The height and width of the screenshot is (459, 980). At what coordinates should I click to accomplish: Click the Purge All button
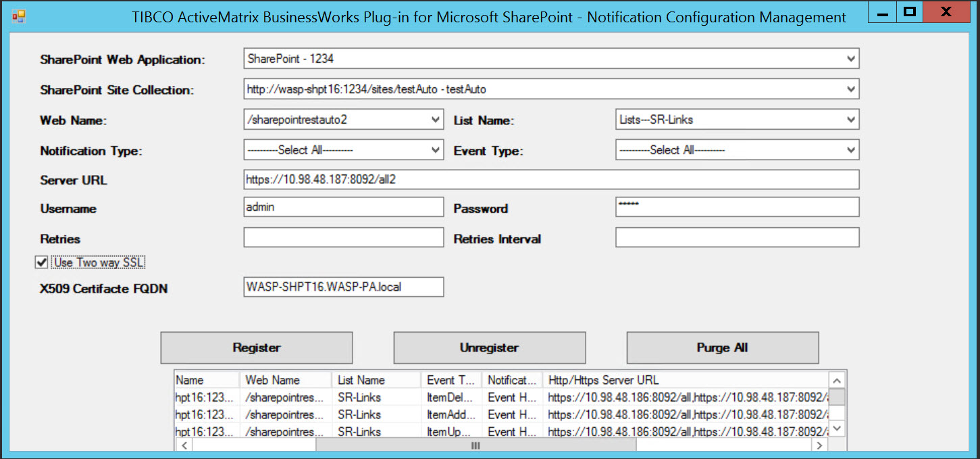(722, 347)
